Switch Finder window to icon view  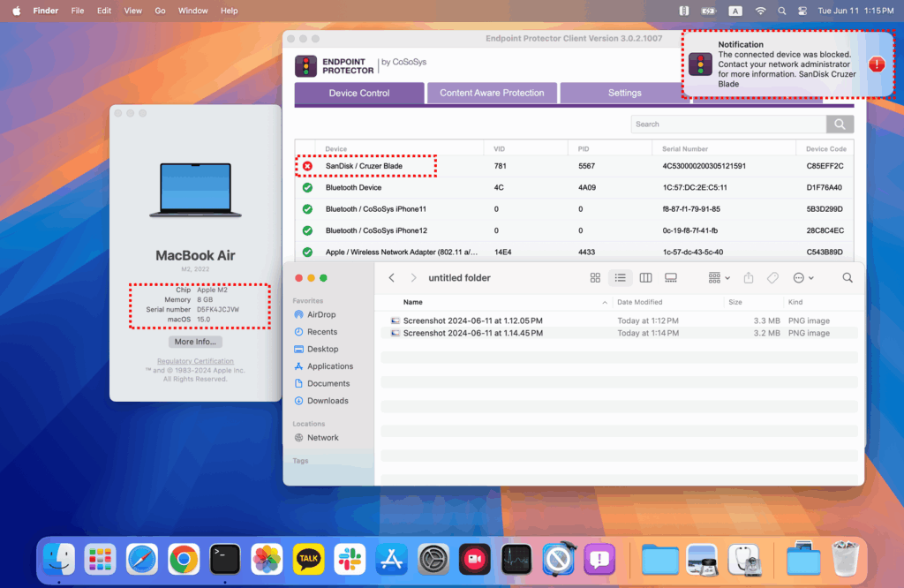pyautogui.click(x=595, y=278)
